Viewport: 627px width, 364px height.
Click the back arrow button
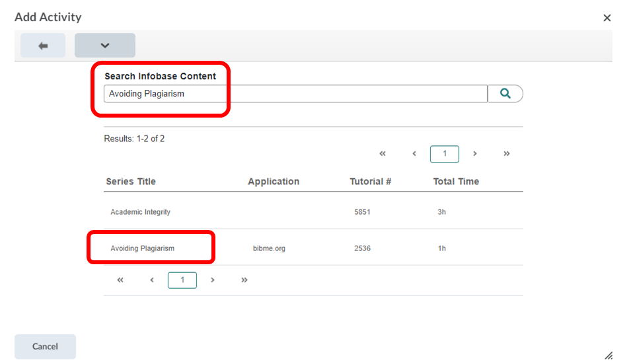point(43,46)
